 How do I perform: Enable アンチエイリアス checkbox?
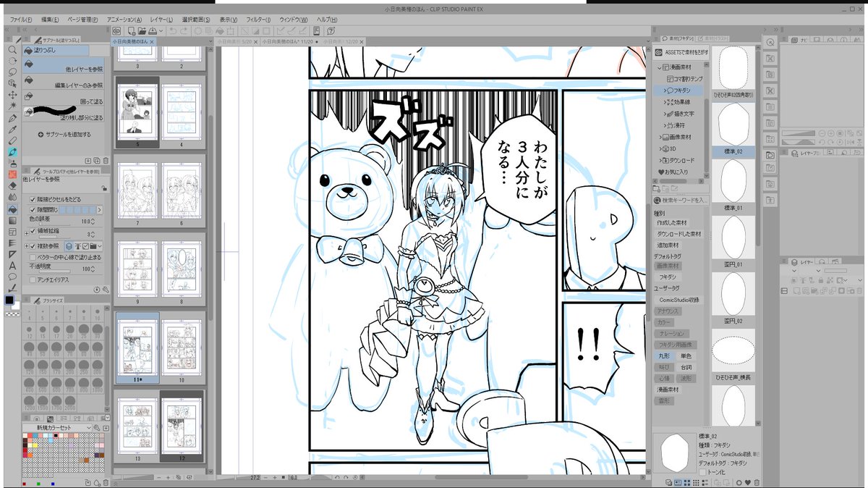33,279
